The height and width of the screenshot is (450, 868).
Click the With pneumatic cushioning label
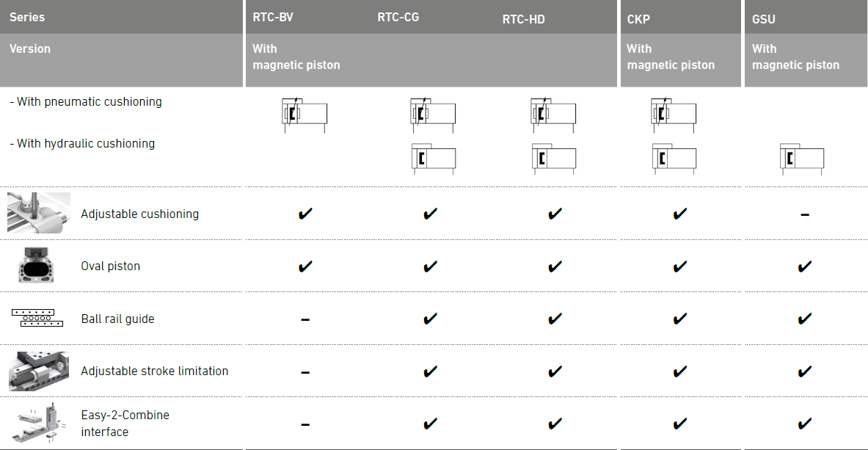click(x=86, y=101)
